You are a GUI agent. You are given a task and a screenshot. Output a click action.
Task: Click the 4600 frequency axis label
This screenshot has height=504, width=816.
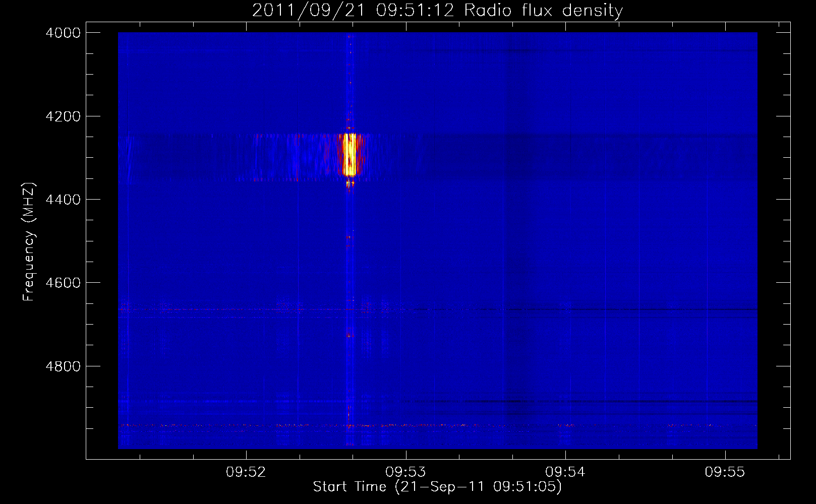pyautogui.click(x=63, y=283)
